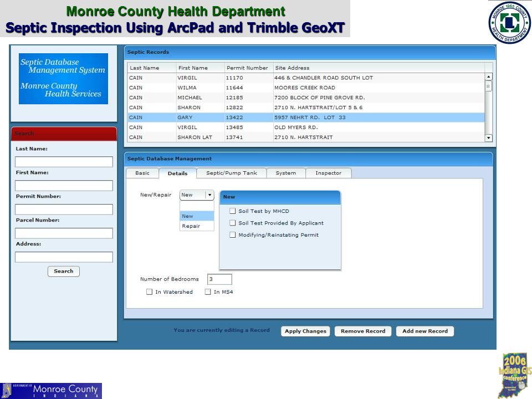Screen dimensions: 532x399
Task: Choose the blank option in New/Repair list
Action: click(x=197, y=206)
